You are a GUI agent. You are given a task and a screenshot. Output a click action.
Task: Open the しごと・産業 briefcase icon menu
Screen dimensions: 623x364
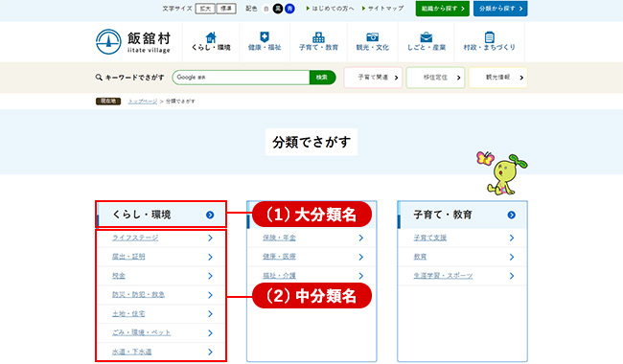pyautogui.click(x=427, y=41)
